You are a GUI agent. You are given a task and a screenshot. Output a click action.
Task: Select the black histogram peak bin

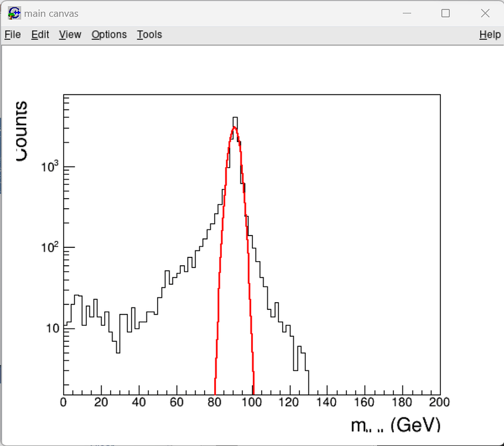pyautogui.click(x=235, y=122)
